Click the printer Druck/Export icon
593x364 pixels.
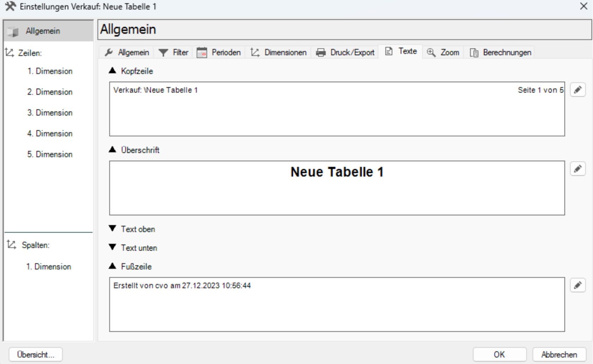[321, 53]
